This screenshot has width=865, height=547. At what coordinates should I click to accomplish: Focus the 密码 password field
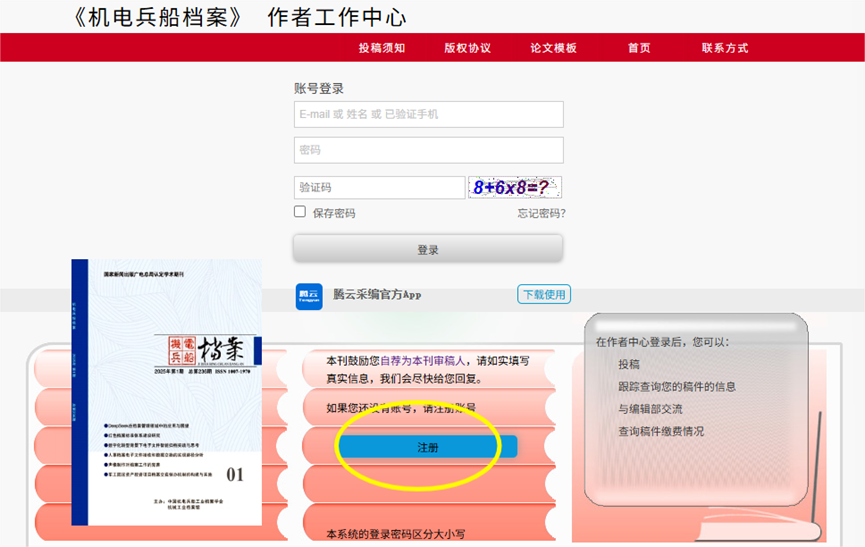click(x=428, y=151)
